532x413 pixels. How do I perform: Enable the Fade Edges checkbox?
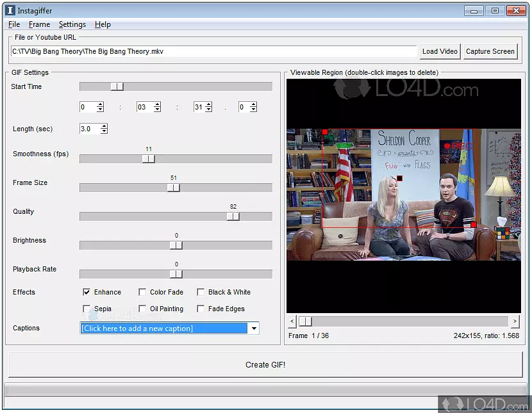201,309
